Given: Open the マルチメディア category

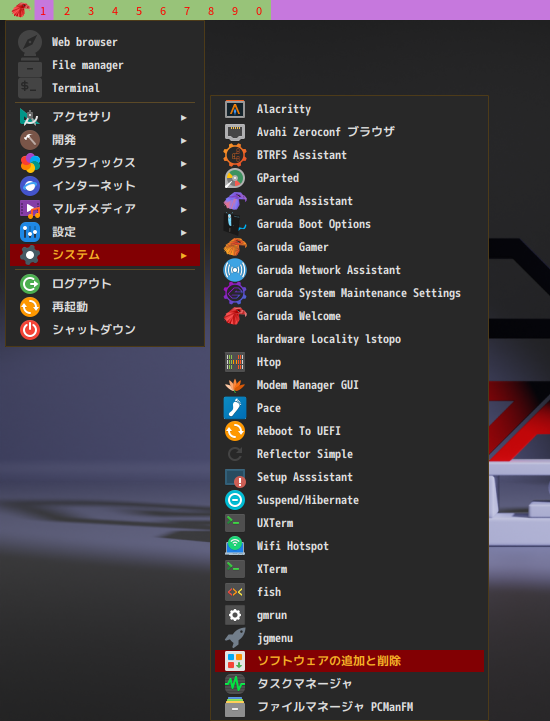Looking at the screenshot, I should click(105, 209).
